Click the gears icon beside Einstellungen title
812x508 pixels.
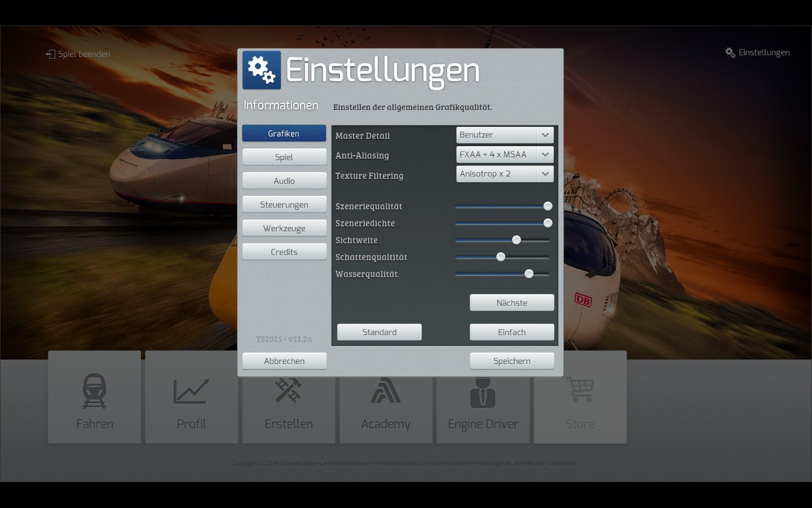pos(262,70)
